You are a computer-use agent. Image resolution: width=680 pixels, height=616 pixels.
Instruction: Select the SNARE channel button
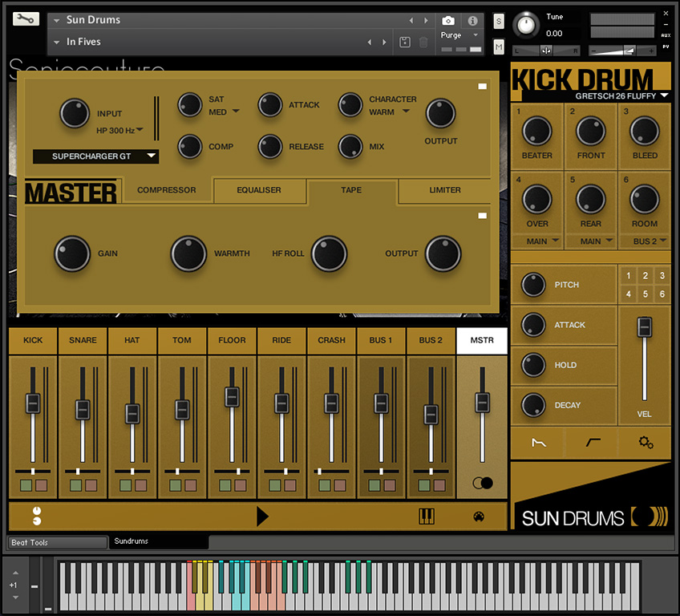point(83,341)
